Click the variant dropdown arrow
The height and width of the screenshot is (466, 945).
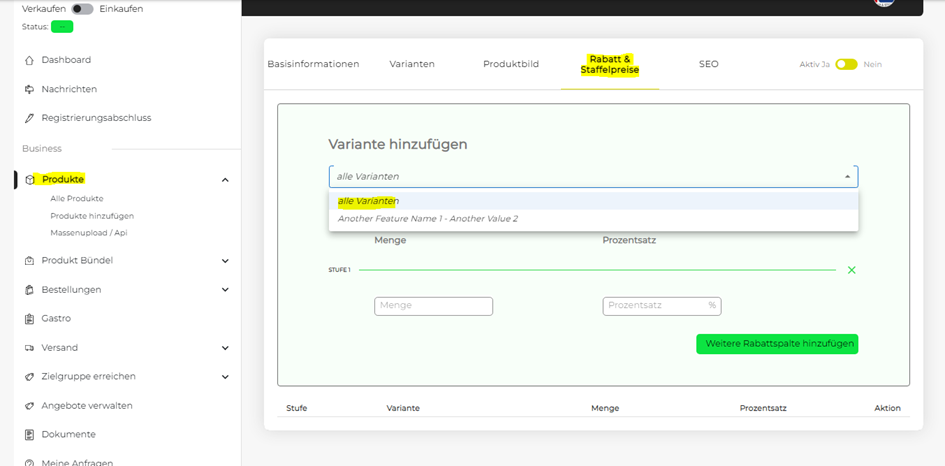(x=847, y=177)
